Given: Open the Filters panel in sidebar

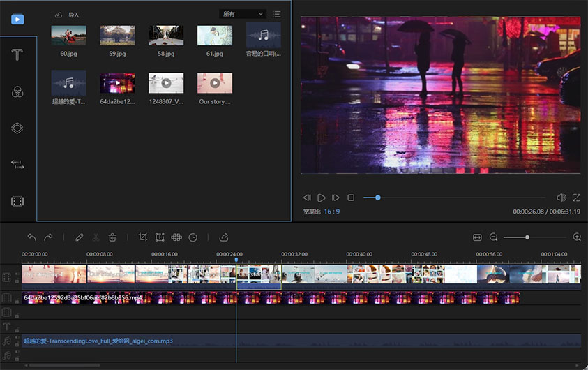Looking at the screenshot, I should coord(17,91).
